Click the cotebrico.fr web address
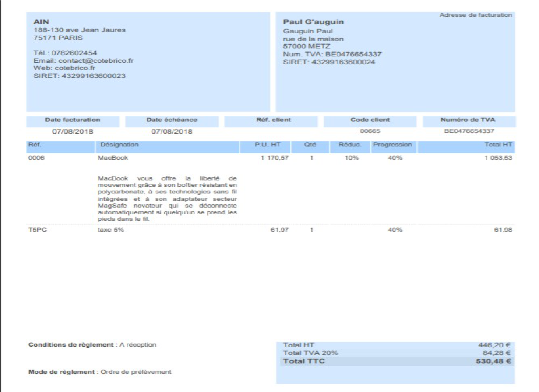This screenshot has width=539, height=392. [75, 68]
